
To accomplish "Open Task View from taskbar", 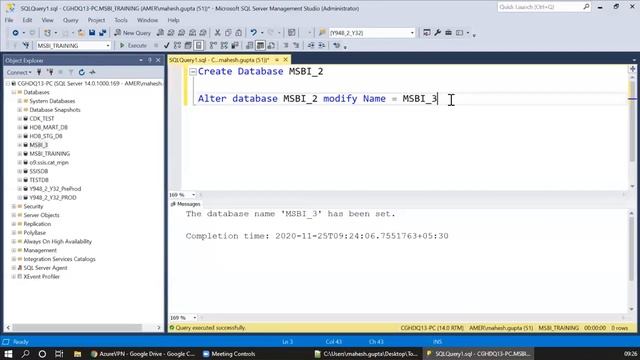I will click(59, 353).
